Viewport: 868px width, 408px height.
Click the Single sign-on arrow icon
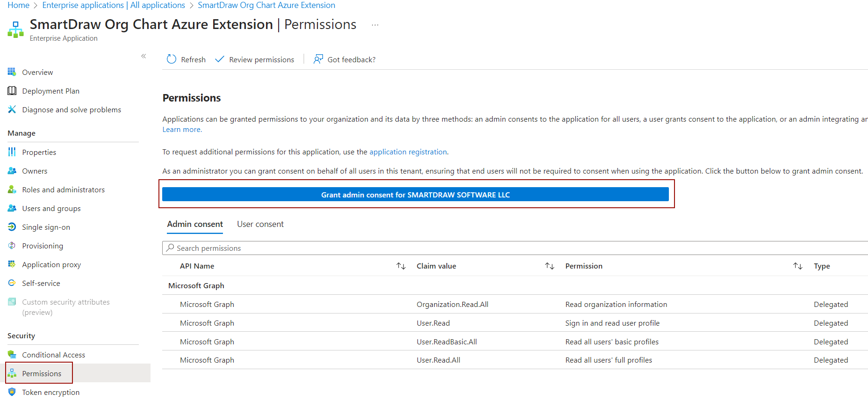pos(12,227)
